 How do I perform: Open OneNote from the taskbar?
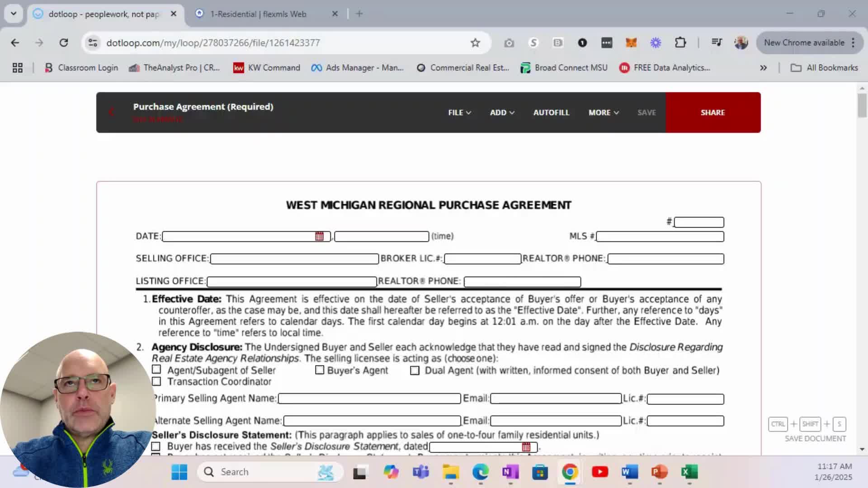pos(510,472)
